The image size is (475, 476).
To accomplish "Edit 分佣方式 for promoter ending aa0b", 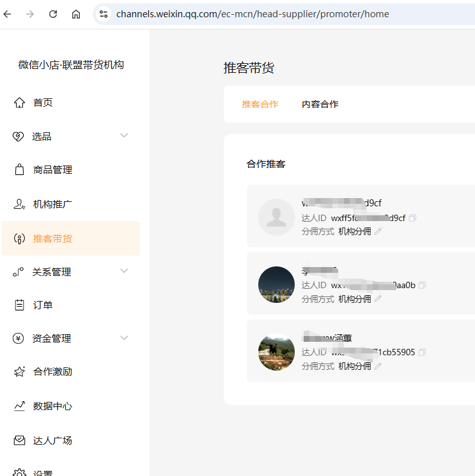I will 378,299.
